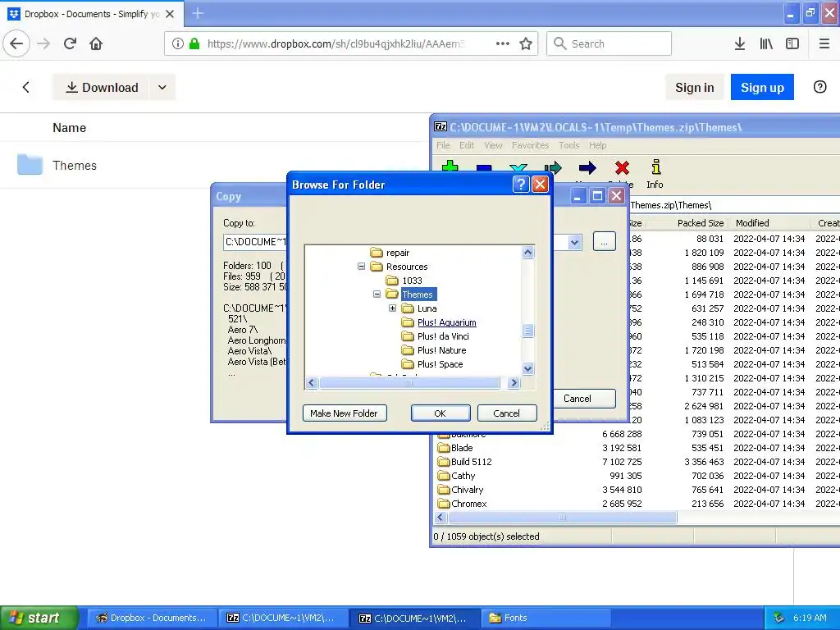Open a new Firefox tab
This screenshot has height=630, width=840.
pyautogui.click(x=198, y=13)
